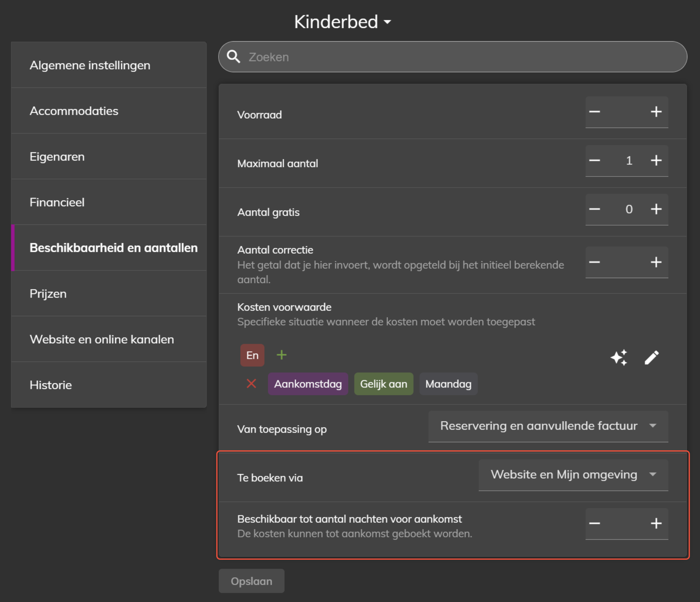Screen dimensions: 700x602
Task: Click the sparkle AI suggestion icon
Action: tap(619, 357)
